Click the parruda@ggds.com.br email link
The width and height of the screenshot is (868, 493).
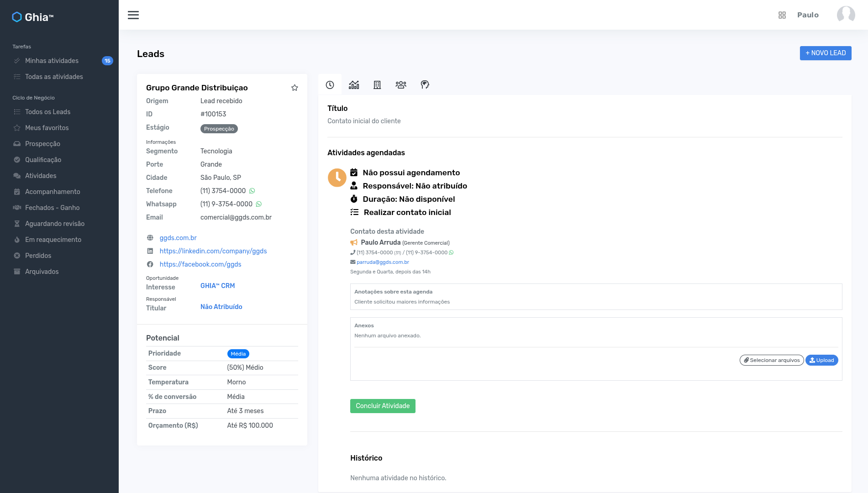pyautogui.click(x=383, y=262)
